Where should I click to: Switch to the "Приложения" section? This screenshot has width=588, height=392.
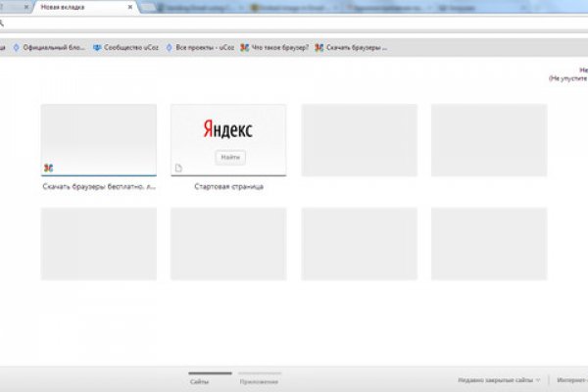point(259,379)
